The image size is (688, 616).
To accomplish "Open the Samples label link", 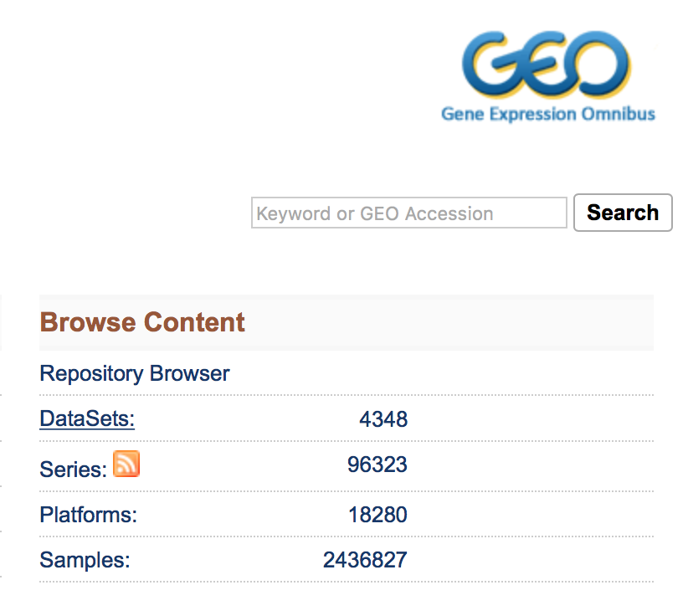I will tap(85, 560).
